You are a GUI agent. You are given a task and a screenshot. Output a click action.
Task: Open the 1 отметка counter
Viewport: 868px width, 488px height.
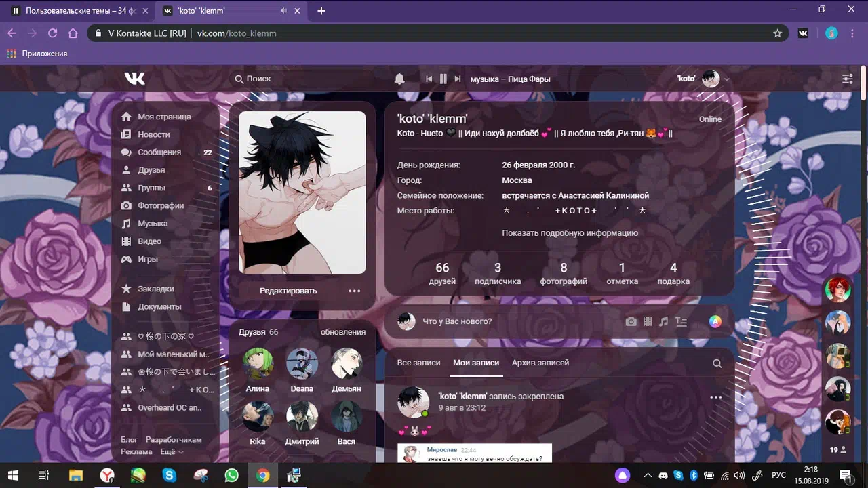click(x=622, y=273)
